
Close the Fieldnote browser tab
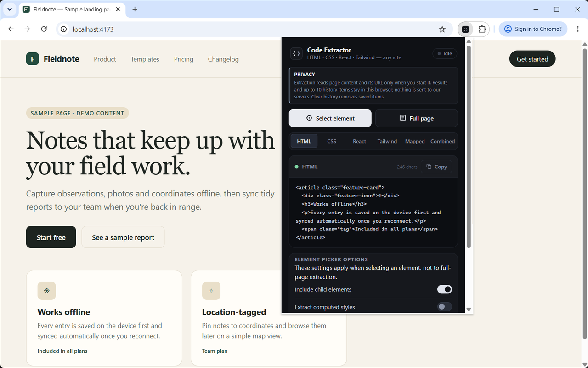[x=119, y=9]
